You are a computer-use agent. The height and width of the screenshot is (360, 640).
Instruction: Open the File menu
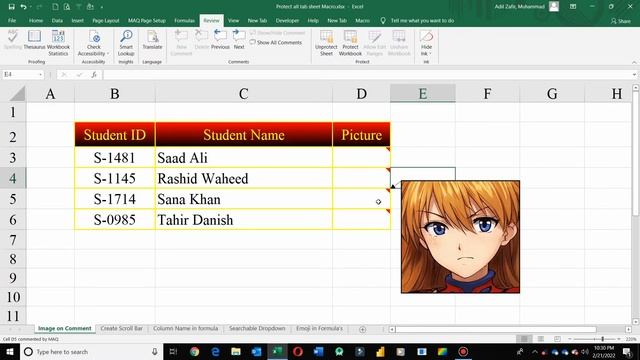coord(12,20)
